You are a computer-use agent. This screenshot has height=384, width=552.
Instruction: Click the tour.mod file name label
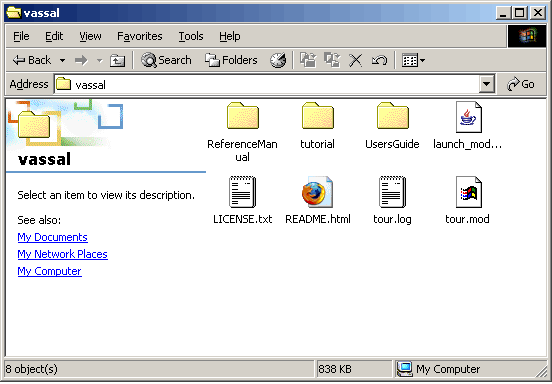point(468,219)
